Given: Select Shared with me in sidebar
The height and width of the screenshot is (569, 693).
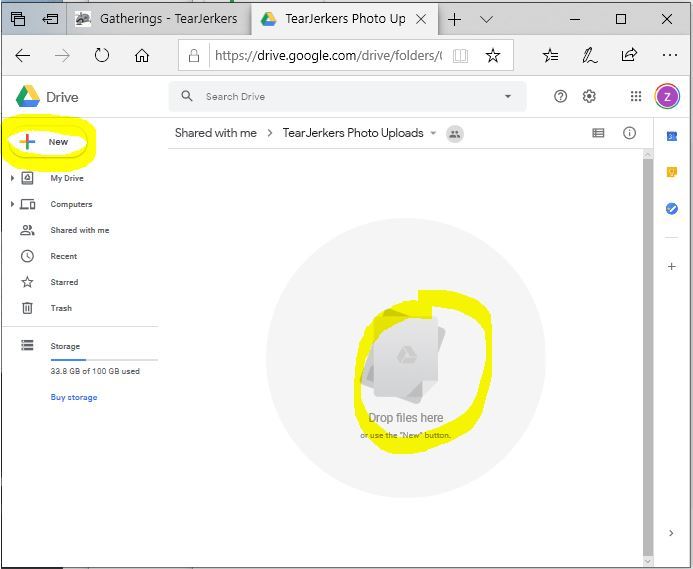Looking at the screenshot, I should (79, 230).
